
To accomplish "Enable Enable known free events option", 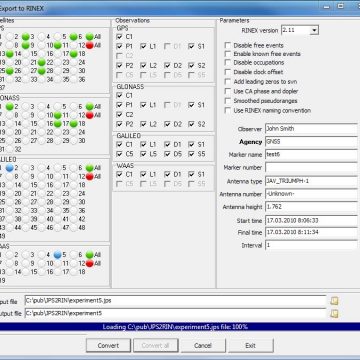I will pos(228,54).
